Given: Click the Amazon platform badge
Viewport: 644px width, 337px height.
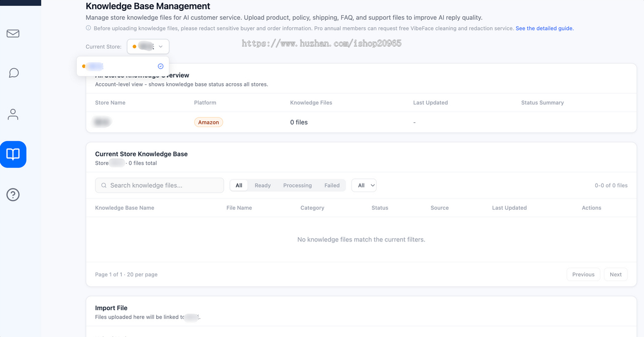Looking at the screenshot, I should (x=208, y=122).
